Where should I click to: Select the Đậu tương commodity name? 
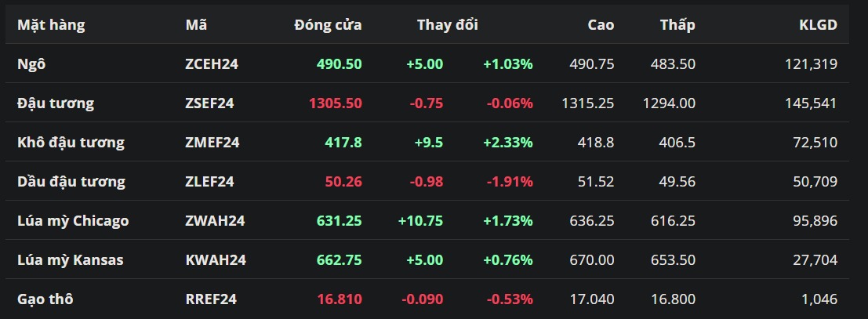[x=56, y=103]
